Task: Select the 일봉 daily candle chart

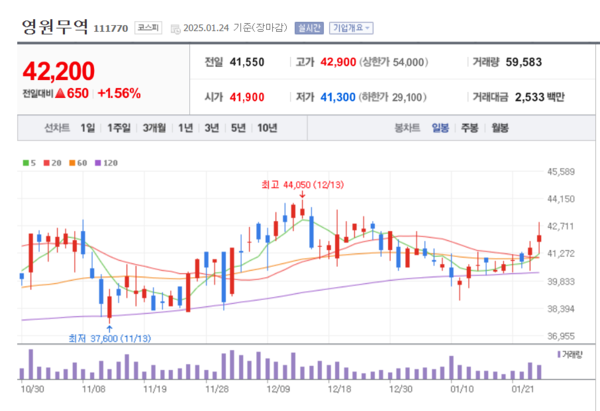Action: pos(440,128)
